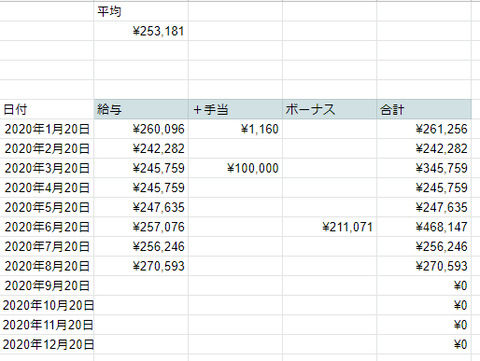Screen dimensions: 480x361
Task: Select August salary cell ¥270,593
Action: pos(141,266)
